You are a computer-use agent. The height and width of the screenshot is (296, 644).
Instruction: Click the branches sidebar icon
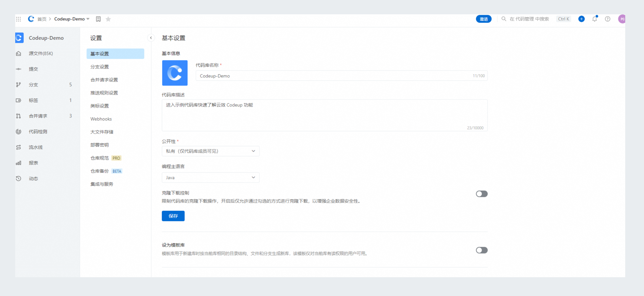(19, 85)
